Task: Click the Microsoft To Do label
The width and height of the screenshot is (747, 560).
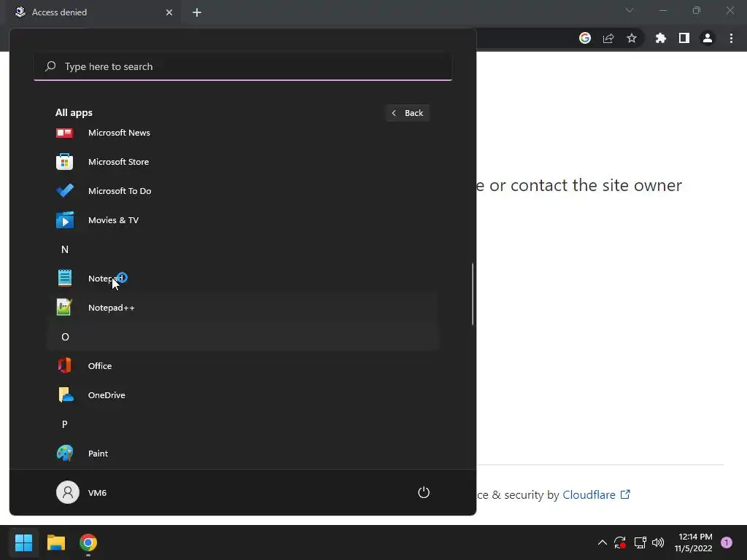Action: (x=120, y=191)
